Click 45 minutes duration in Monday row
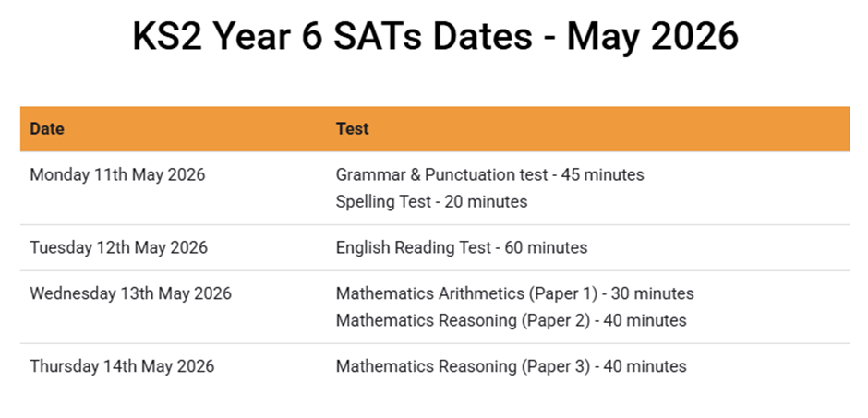868x418 pixels. tap(603, 174)
